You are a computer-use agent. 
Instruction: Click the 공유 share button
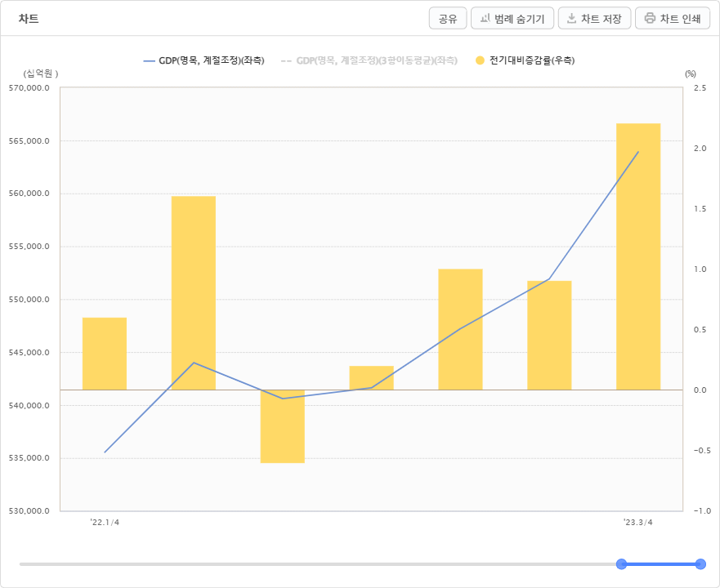click(448, 18)
